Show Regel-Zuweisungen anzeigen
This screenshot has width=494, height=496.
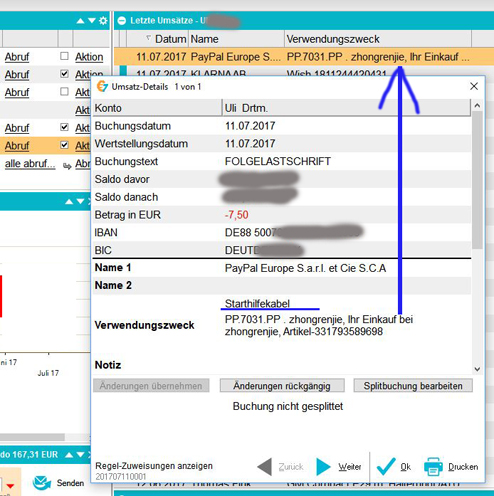(154, 466)
